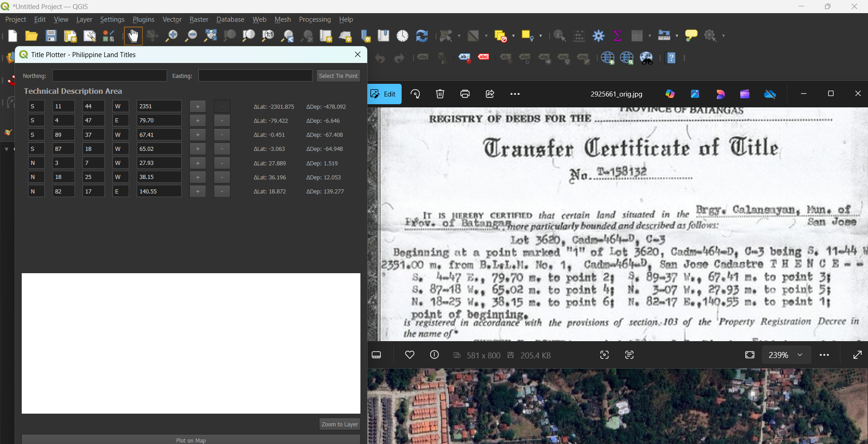Expand the deselect features dropdown arrow
This screenshot has height=444, width=868.
point(513,36)
